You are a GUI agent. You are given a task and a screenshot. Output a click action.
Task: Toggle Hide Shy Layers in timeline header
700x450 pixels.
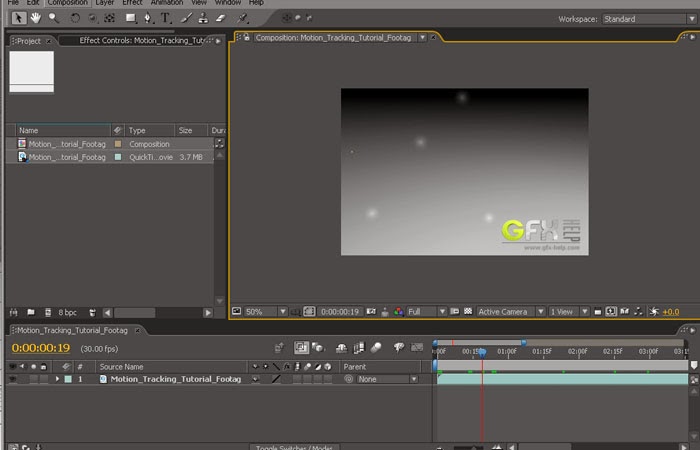342,347
